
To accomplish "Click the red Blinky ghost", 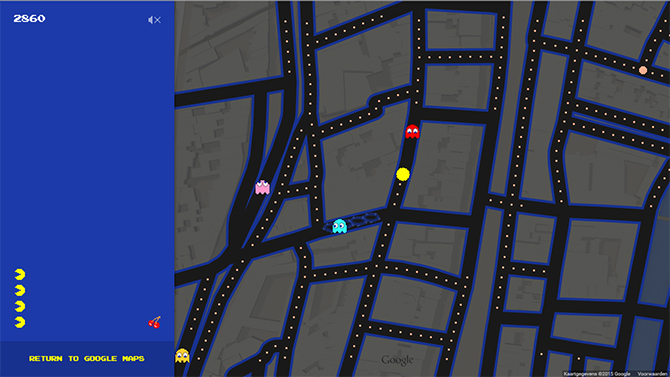I will 412,131.
